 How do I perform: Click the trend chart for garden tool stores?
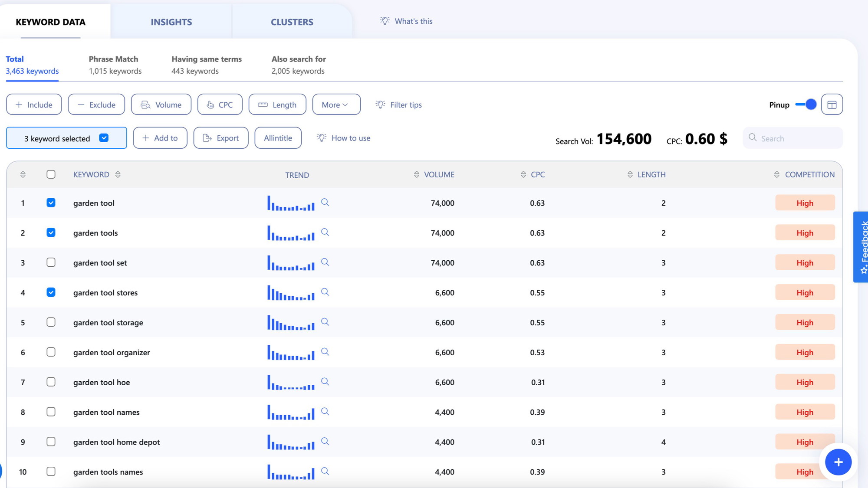291,293
